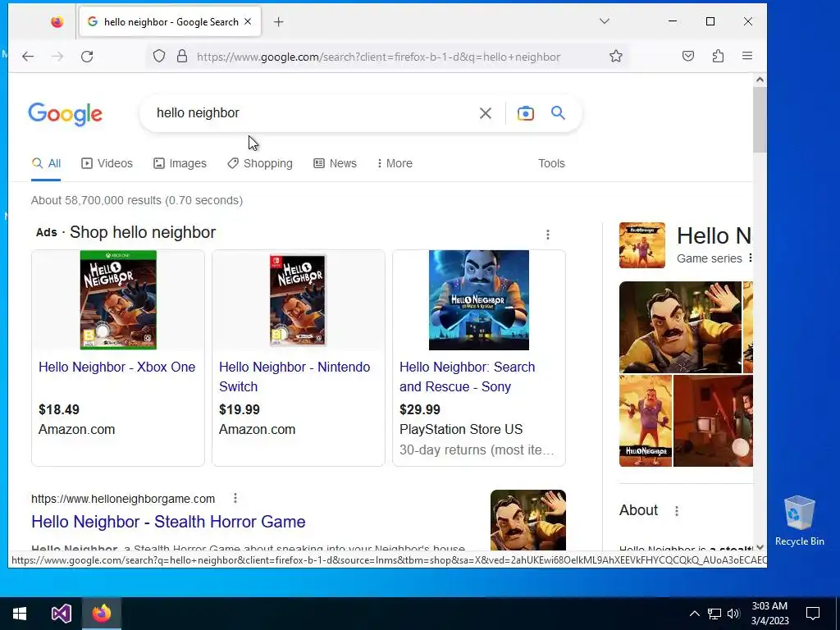Switch to the Videos tab
Screen dimensions: 840x630
pyautogui.click(x=107, y=163)
